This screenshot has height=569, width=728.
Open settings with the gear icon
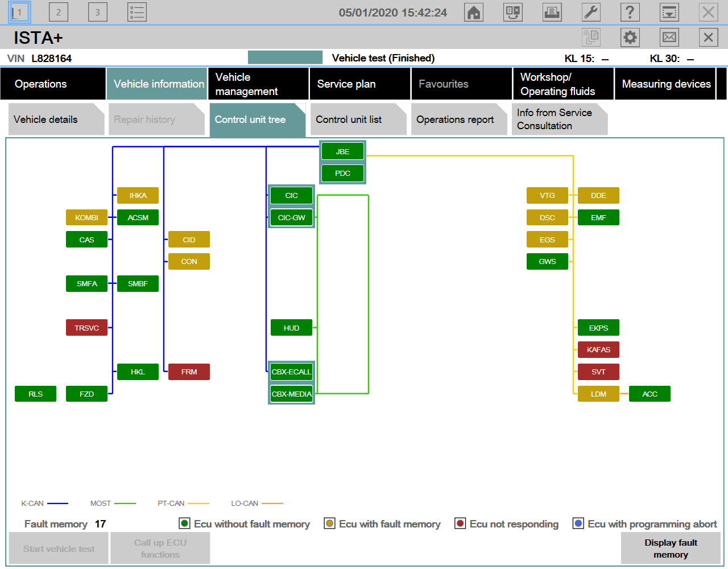coord(630,38)
